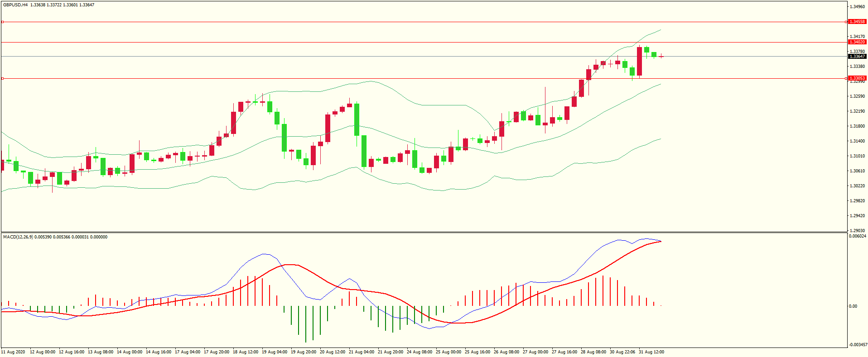This screenshot has height=357, width=868.
Task: Click the 17 Aug 04:00 time label
Action: point(188,352)
